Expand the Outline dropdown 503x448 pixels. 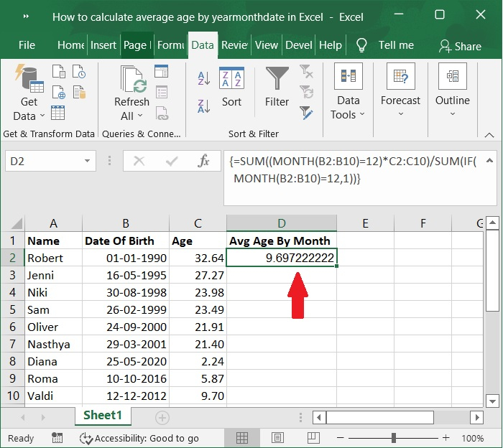pos(452,113)
